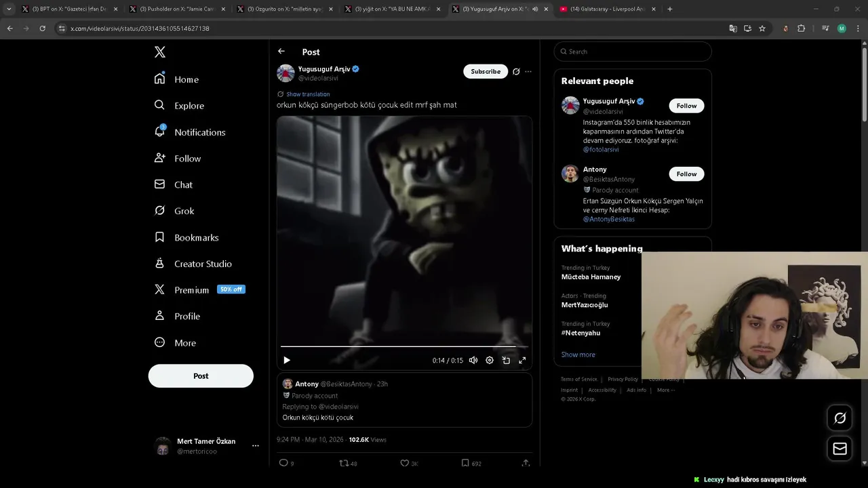
Task: Click the translate page icon in address bar
Action: point(732,28)
